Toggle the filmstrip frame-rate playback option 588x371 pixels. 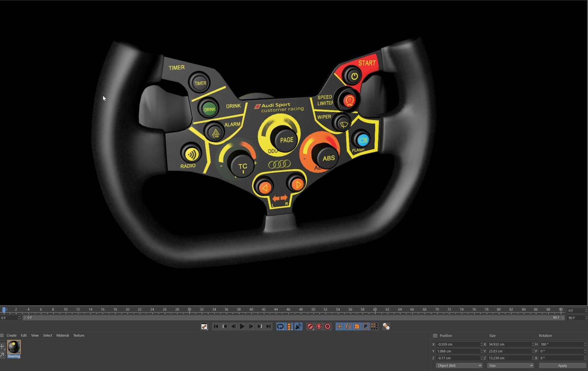tap(289, 326)
